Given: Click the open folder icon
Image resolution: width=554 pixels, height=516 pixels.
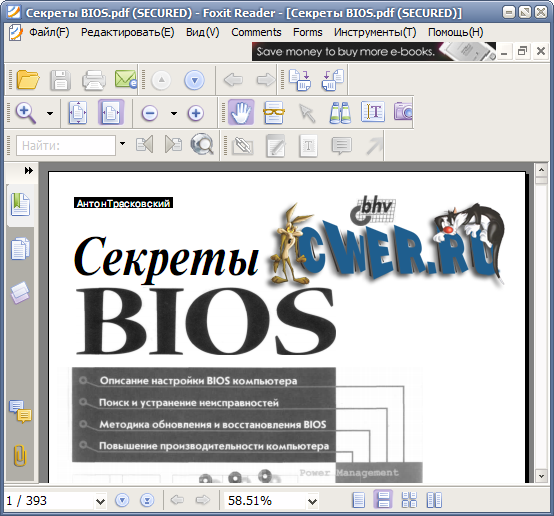Looking at the screenshot, I should click(x=28, y=80).
